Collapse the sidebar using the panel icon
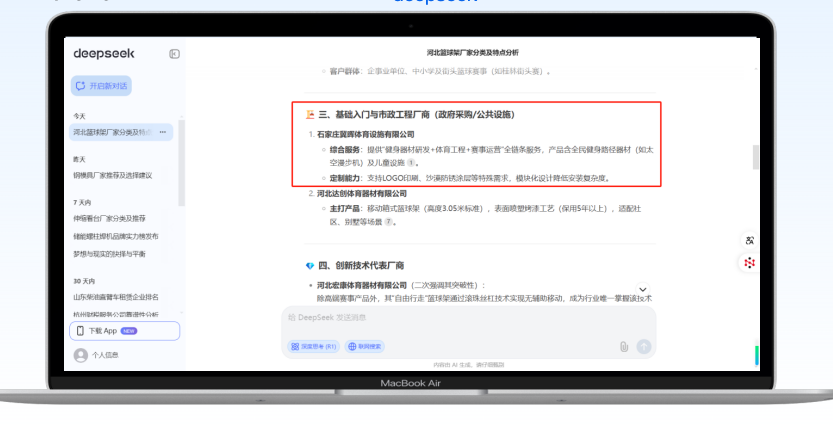Screen dimensions: 833x425 (174, 54)
